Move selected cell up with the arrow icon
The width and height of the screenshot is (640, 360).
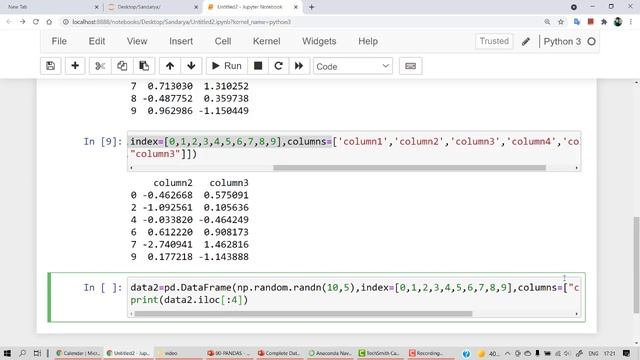pyautogui.click(x=170, y=66)
